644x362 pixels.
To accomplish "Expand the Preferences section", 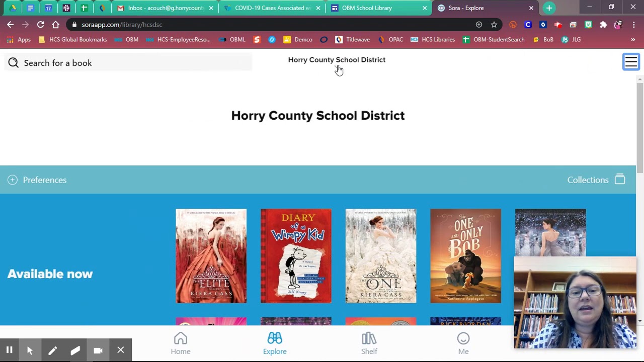I will [x=37, y=180].
